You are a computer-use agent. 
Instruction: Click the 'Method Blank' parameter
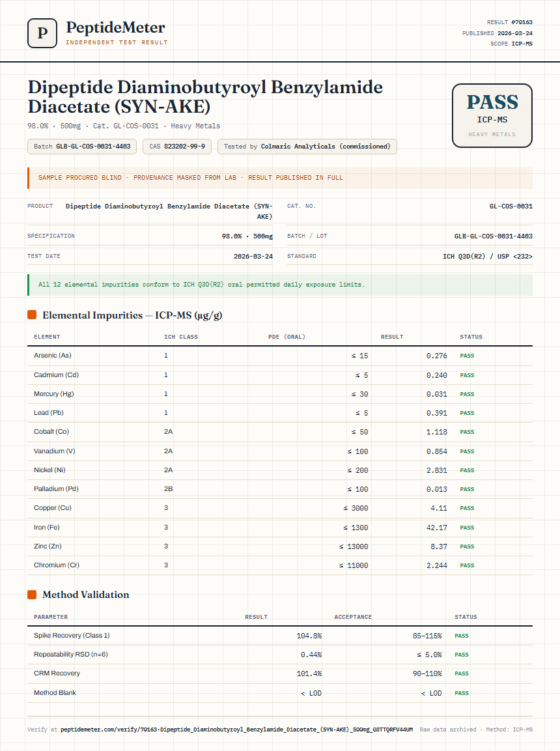[55, 692]
